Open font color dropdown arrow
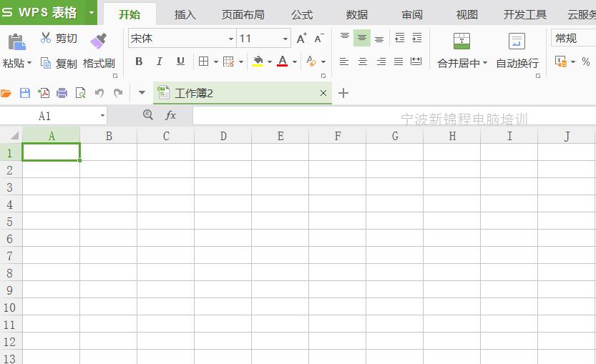Screen dimensions: 596x364 [x=295, y=62]
